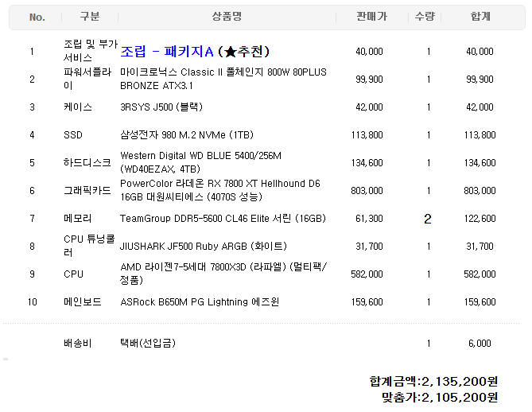Select the CPU 튜닝쿨러 category cell

(x=89, y=246)
